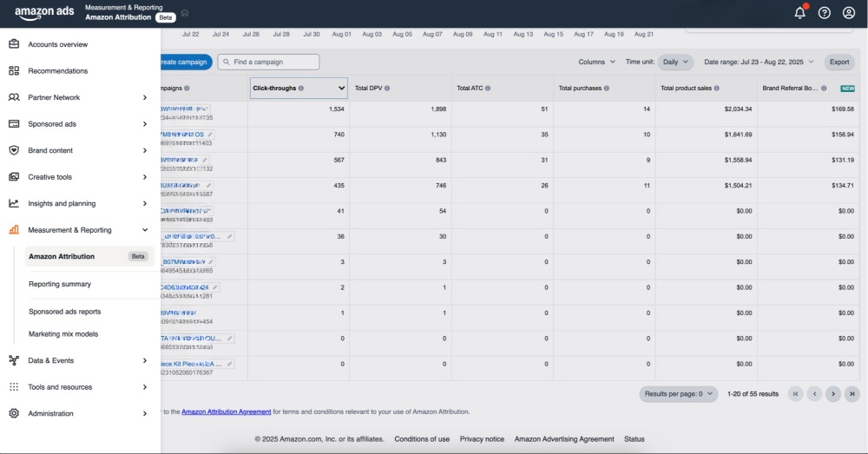Open the Amazon Attribution Agreement link
This screenshot has width=868, height=454.
click(227, 411)
